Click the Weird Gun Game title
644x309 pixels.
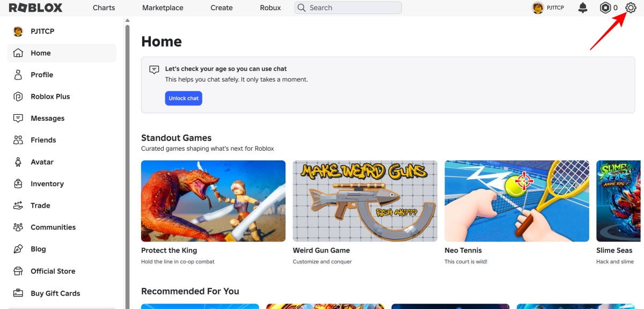tap(321, 251)
